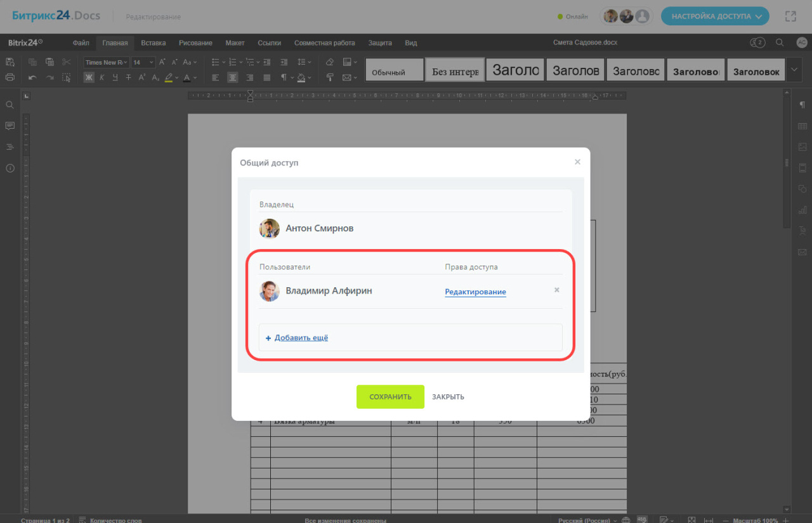Click ЗАКРЫТЬ in the dialog
The image size is (812, 523).
448,397
